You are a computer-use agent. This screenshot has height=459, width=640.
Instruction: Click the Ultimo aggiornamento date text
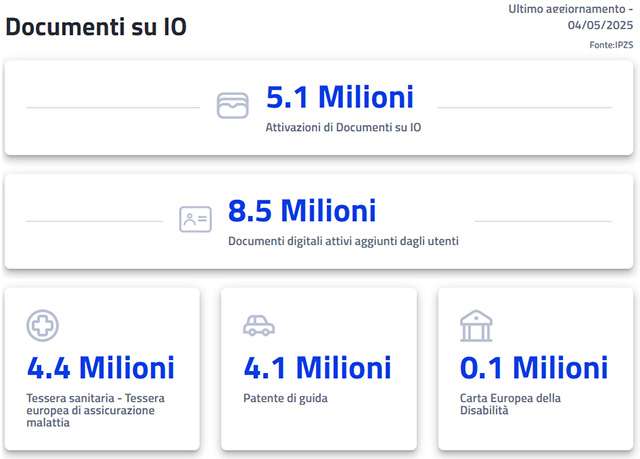(570, 9)
